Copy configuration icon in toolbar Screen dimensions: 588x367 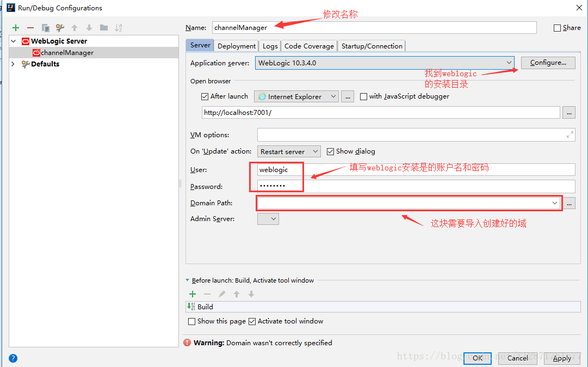coord(45,28)
